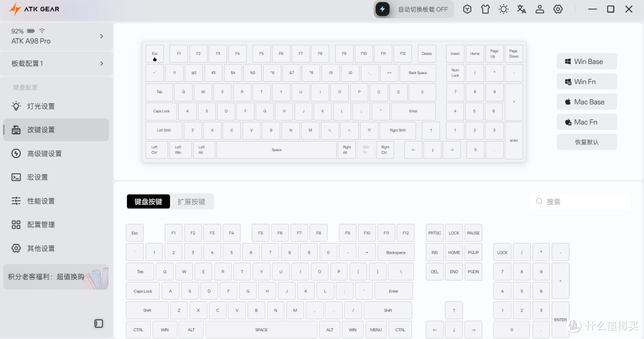Select the Win Base layer
644x339 pixels.
click(x=587, y=61)
